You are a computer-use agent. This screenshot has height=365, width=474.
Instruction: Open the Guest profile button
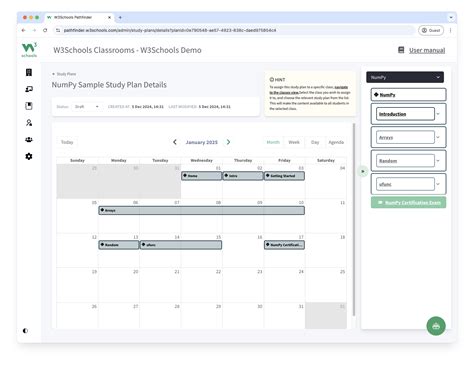pyautogui.click(x=431, y=30)
